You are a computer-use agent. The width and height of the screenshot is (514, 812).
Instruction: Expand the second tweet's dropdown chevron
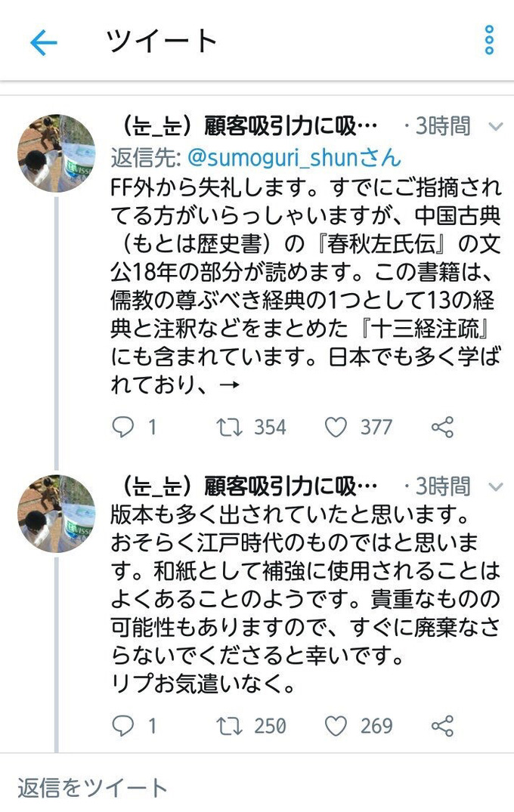tap(495, 487)
